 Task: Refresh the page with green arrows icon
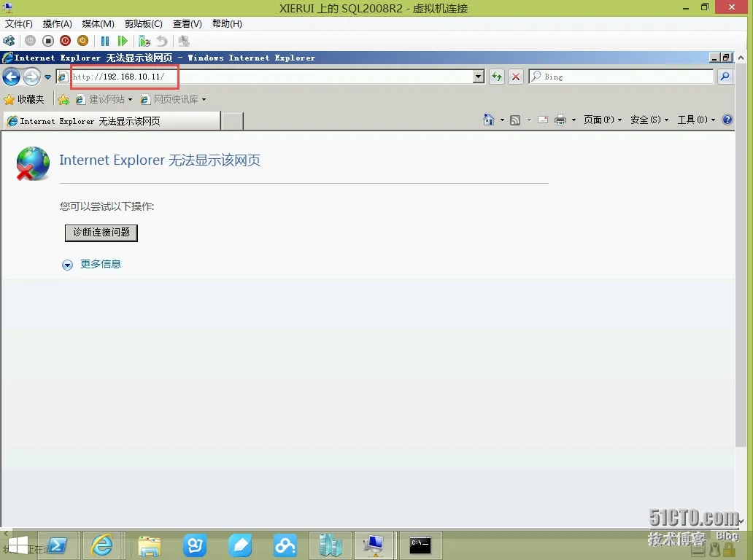click(497, 77)
